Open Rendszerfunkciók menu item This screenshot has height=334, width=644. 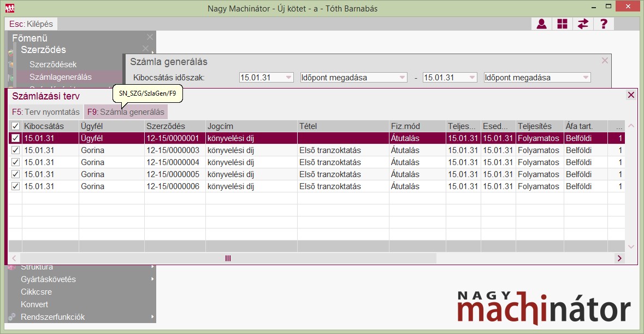[52, 317]
